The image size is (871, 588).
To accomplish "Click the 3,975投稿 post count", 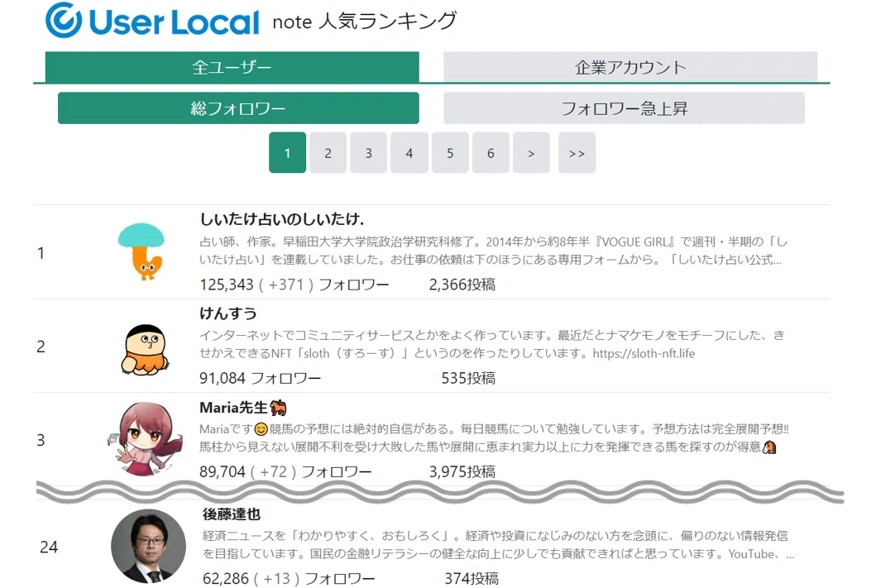I will tap(462, 472).
